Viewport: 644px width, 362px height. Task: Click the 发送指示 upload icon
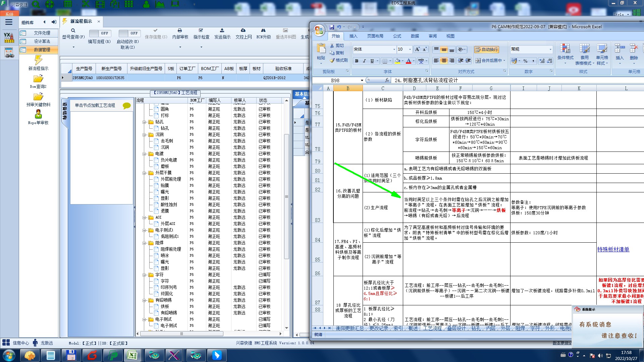222,31
